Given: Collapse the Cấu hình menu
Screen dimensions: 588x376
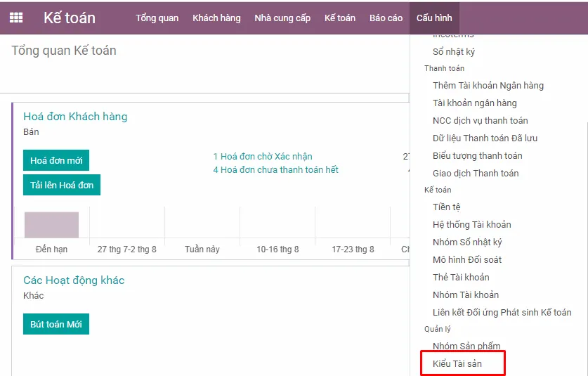Looking at the screenshot, I should pyautogui.click(x=434, y=18).
